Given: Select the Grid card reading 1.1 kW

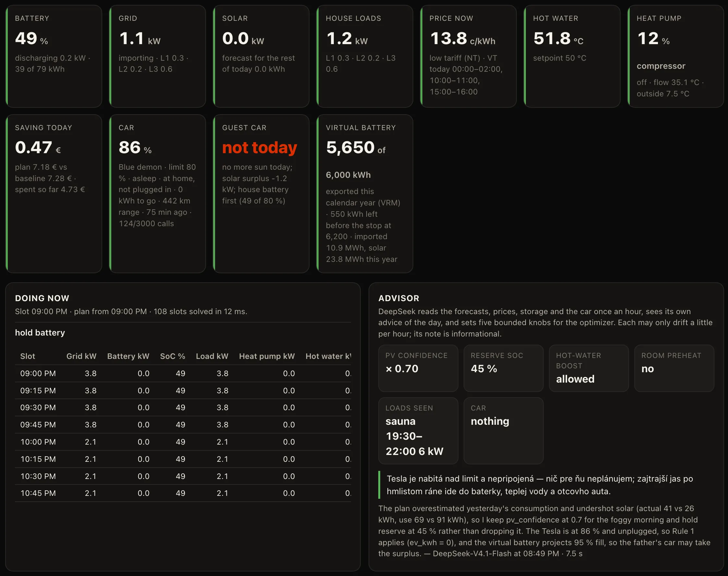Looking at the screenshot, I should 157,56.
